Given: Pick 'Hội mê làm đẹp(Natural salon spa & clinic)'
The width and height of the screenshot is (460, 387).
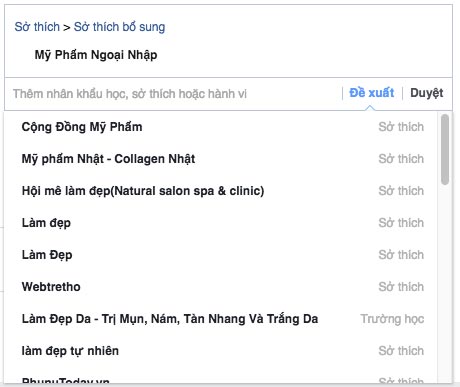Looking at the screenshot, I should point(221,191).
